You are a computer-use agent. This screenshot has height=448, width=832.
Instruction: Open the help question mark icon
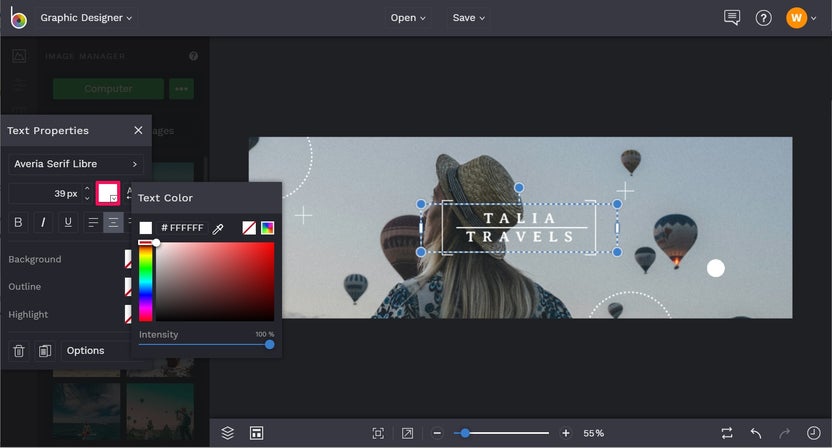[x=763, y=18]
